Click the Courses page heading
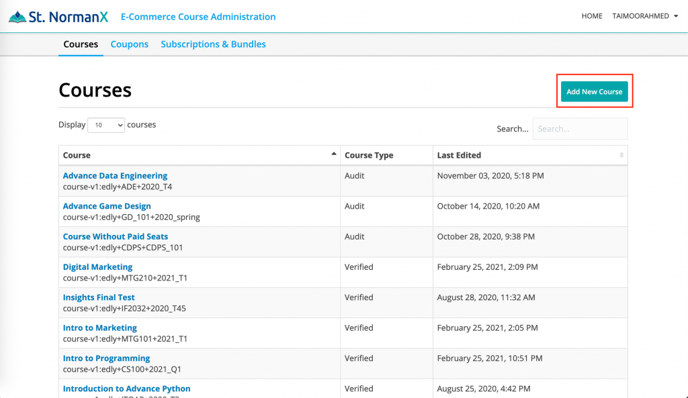The height and width of the screenshot is (398, 688). point(95,90)
